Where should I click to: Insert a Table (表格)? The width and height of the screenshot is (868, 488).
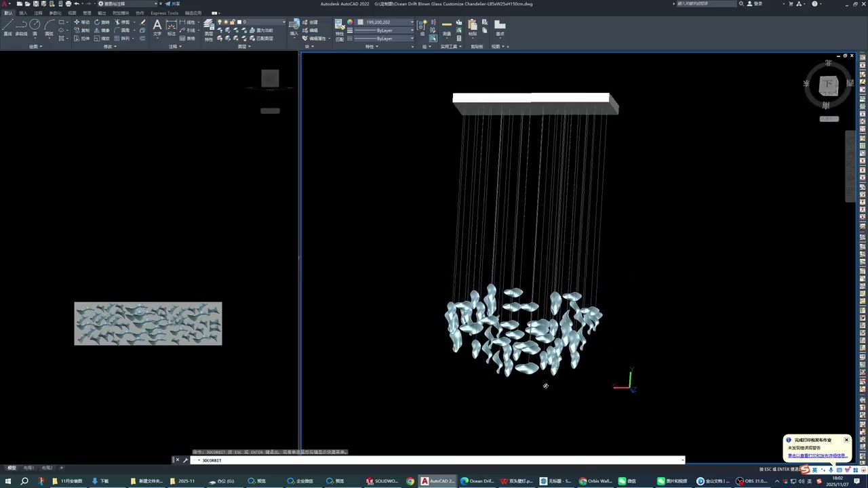(188, 39)
